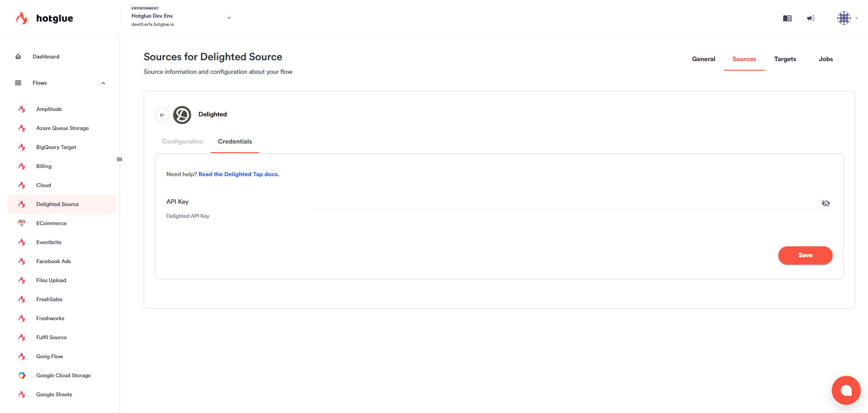Image resolution: width=868 pixels, height=413 pixels.
Task: Open the Google Sheets flow
Action: pos(62,394)
